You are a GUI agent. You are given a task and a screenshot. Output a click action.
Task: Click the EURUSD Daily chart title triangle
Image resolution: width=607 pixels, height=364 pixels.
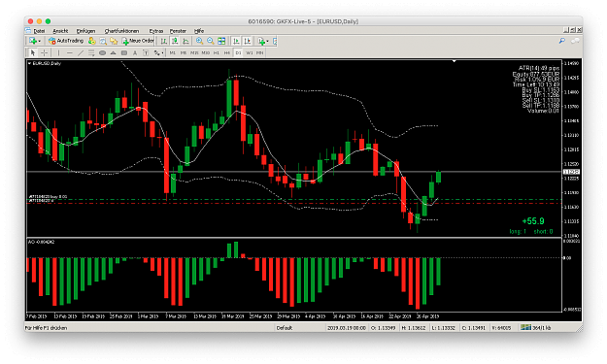pyautogui.click(x=29, y=63)
